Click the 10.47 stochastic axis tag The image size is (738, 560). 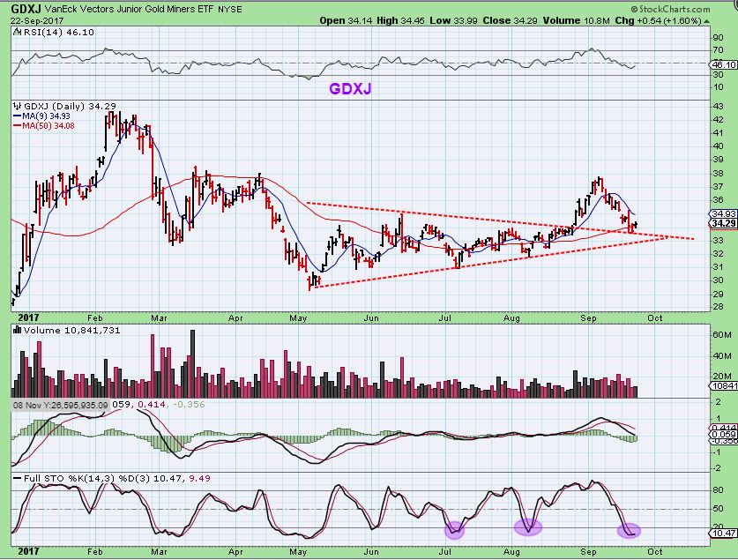click(x=725, y=534)
